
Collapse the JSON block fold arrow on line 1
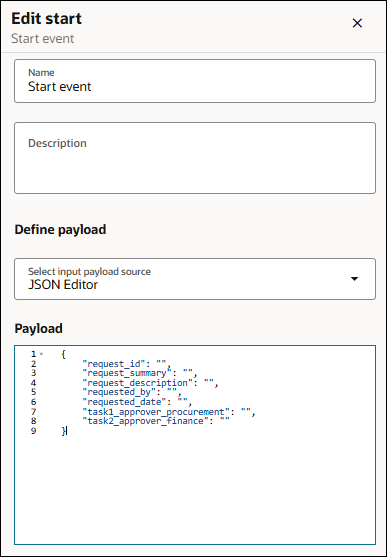[x=42, y=354]
